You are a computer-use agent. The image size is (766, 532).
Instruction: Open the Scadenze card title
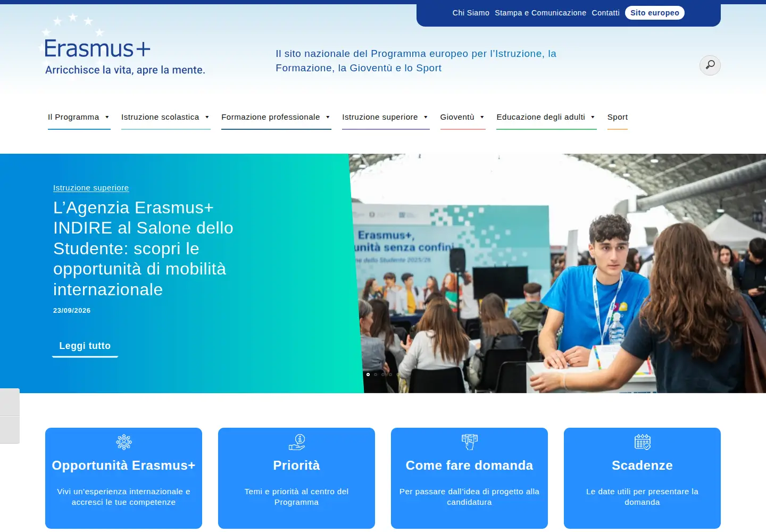coord(642,465)
